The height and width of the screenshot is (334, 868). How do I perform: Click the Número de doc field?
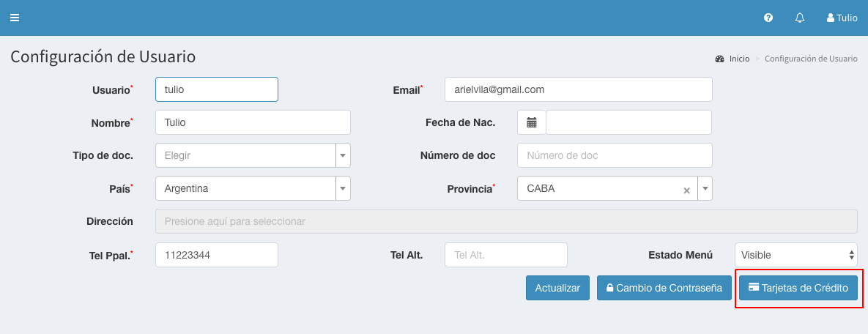(x=615, y=155)
